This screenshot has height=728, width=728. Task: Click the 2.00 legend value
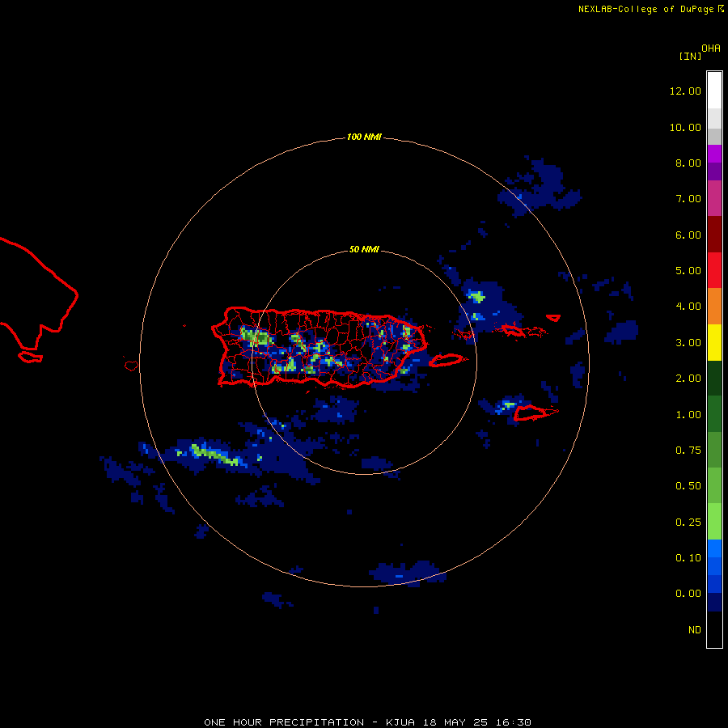688,379
